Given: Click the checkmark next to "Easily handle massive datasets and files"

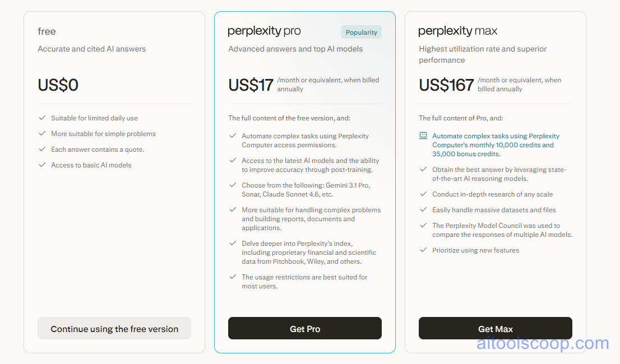Looking at the screenshot, I should click(424, 209).
